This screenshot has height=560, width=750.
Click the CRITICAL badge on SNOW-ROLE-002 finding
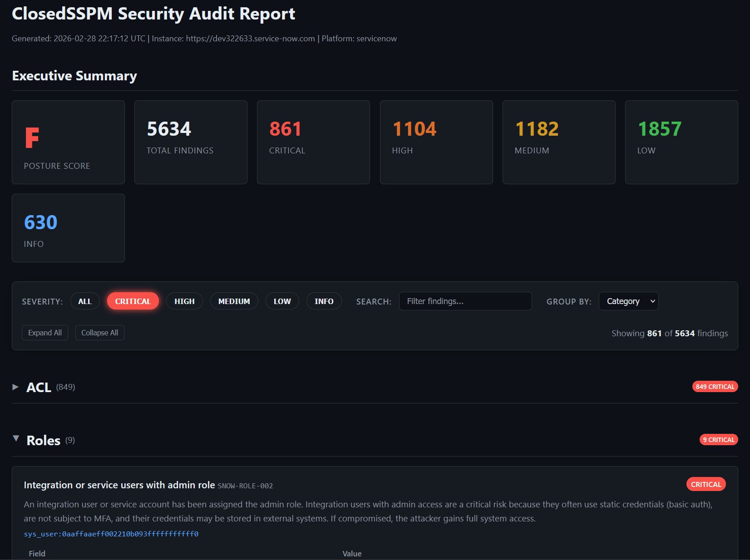706,484
